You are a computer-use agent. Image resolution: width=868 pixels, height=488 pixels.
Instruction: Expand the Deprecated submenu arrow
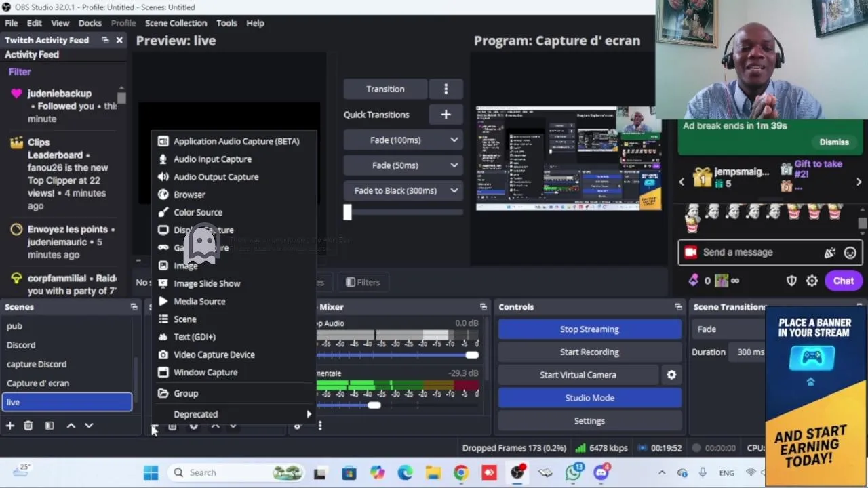(309, 414)
